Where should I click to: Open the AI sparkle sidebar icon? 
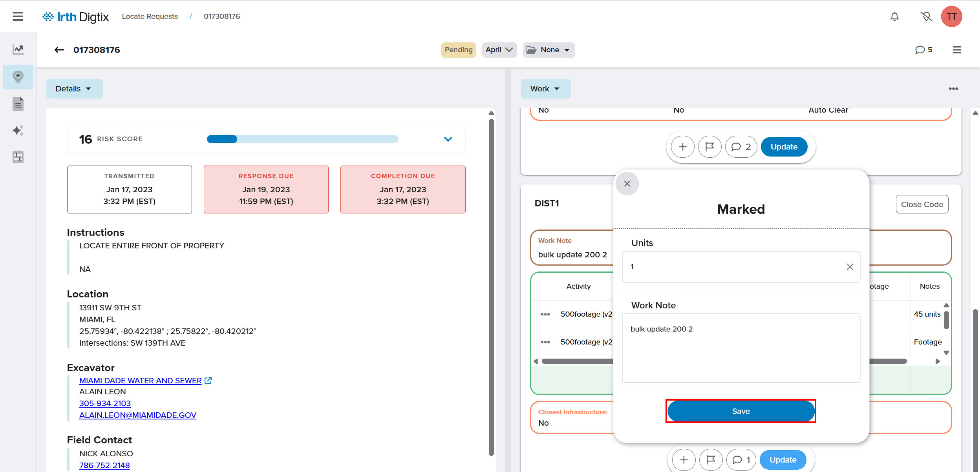pyautogui.click(x=18, y=130)
